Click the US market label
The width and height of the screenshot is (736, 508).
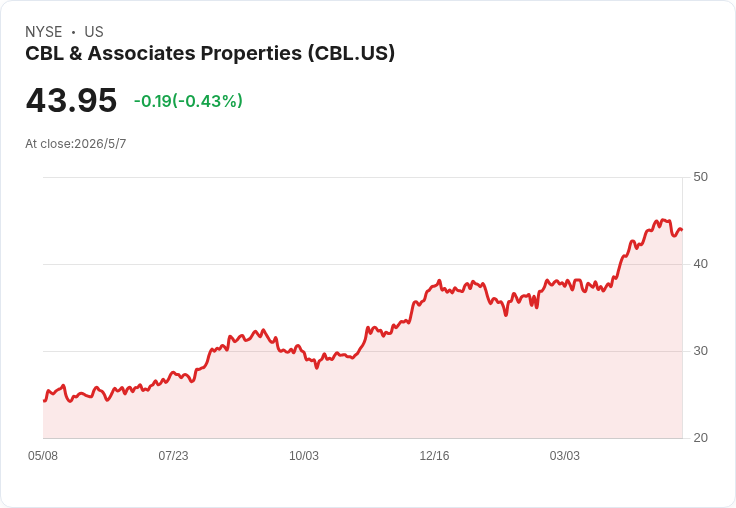click(x=94, y=32)
